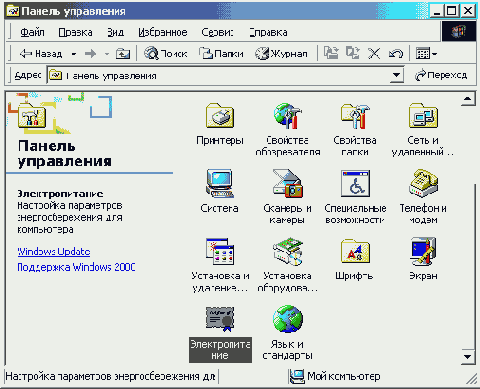Open the Избранное menu
Image resolution: width=480 pixels, height=389 pixels.
[x=163, y=32]
